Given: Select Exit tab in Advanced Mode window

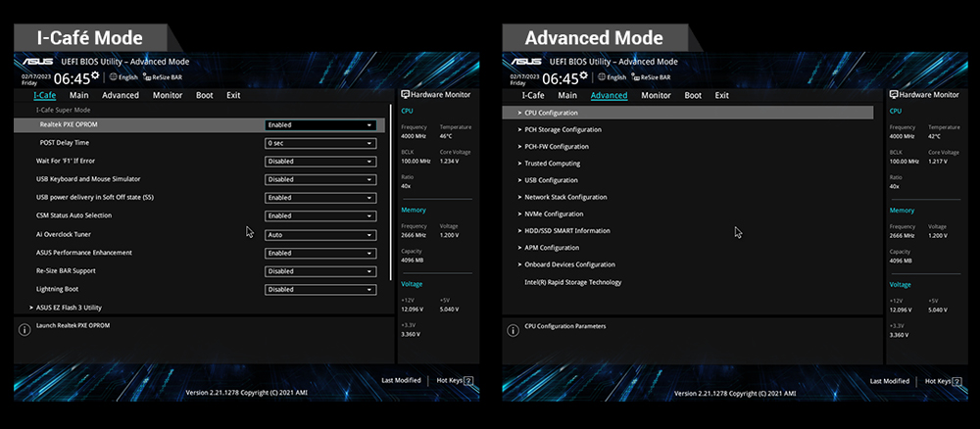Looking at the screenshot, I should [x=722, y=96].
